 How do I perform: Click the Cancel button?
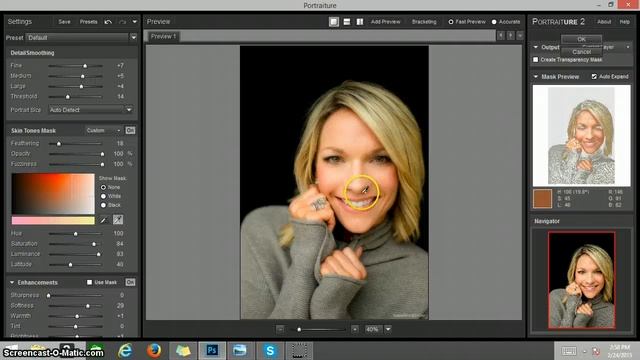point(581,52)
